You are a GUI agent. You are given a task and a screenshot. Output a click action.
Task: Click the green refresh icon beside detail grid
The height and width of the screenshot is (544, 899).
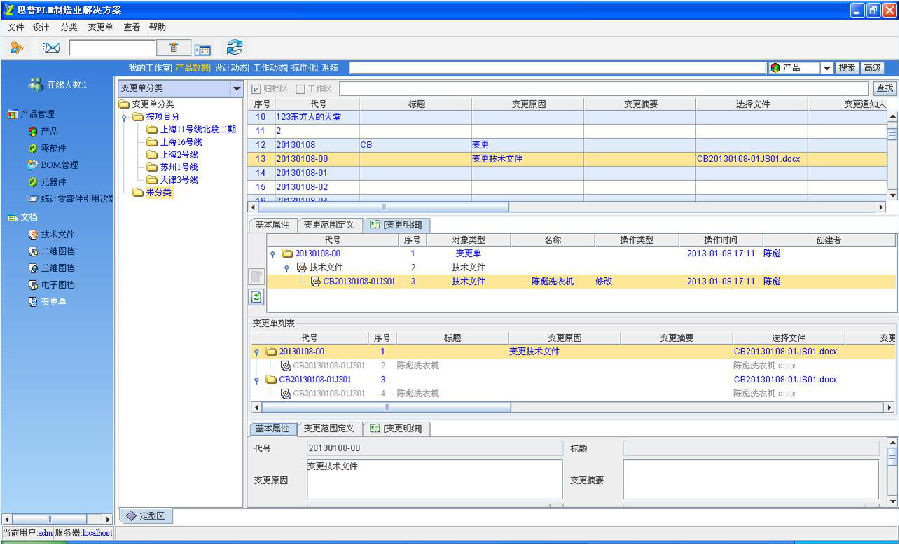[x=256, y=297]
